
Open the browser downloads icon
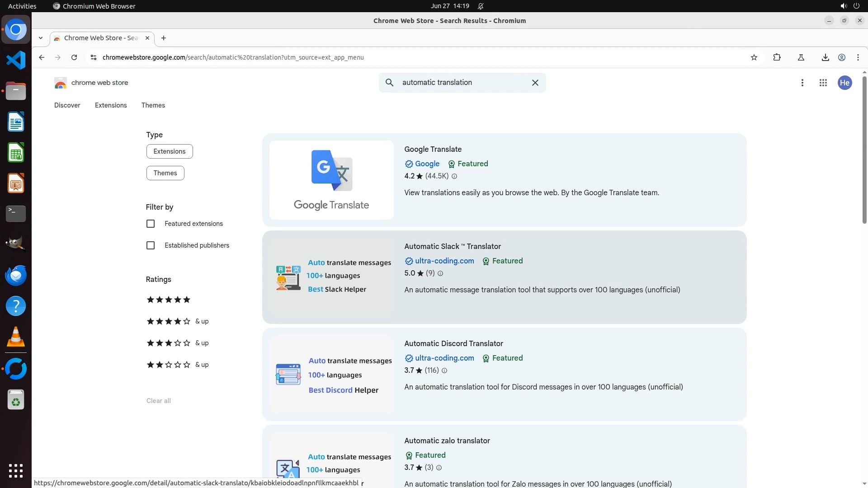tap(825, 57)
